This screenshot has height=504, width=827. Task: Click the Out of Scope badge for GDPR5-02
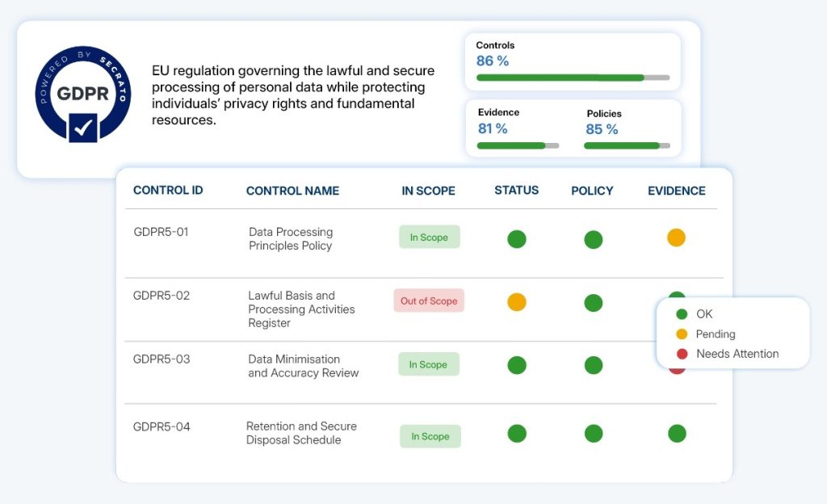429,300
